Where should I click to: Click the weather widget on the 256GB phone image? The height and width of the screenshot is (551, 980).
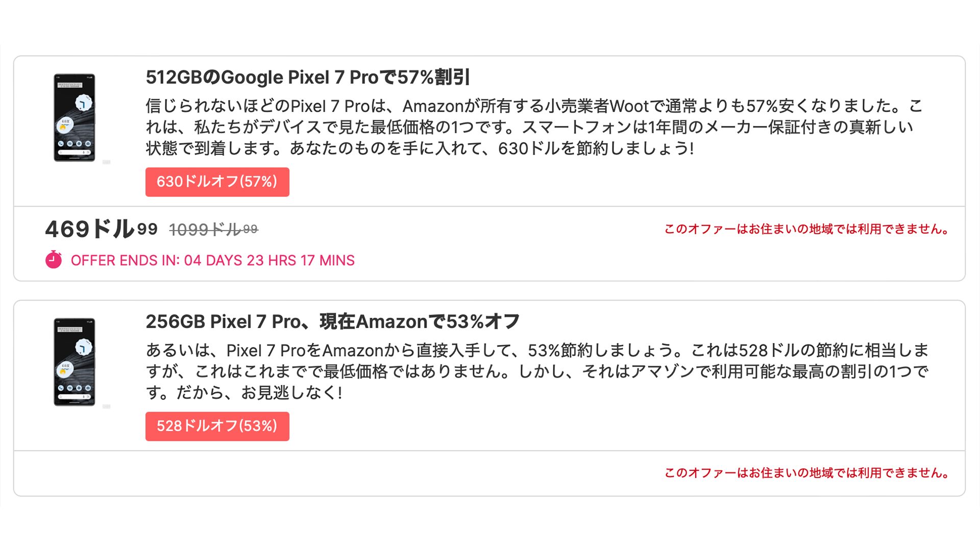pyautogui.click(x=65, y=369)
